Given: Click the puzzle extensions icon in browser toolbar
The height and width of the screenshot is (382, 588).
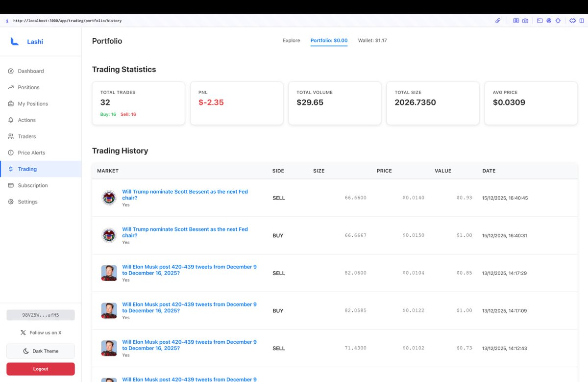Looking at the screenshot, I should [x=572, y=21].
